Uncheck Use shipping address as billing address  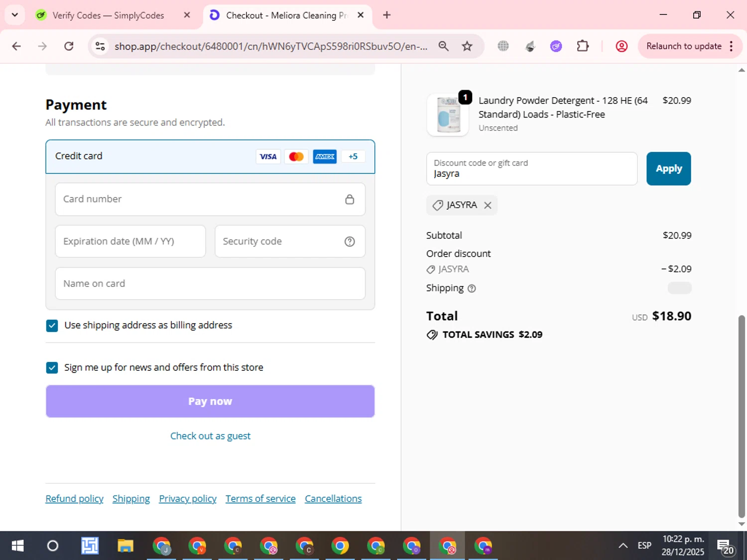pos(52,326)
